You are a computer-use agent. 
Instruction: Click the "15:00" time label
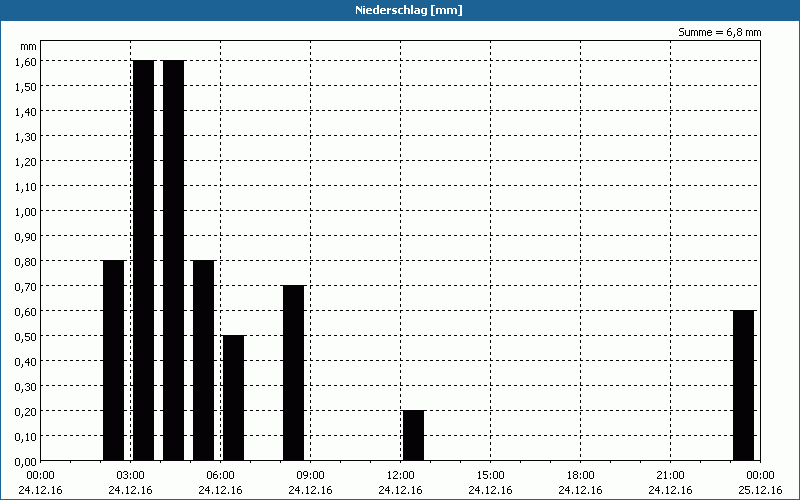coord(490,476)
